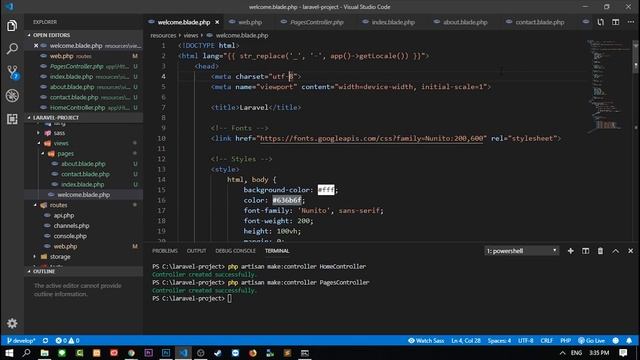The image size is (640, 360).
Task: Click the develop branch indicator in status bar
Action: click(21, 340)
